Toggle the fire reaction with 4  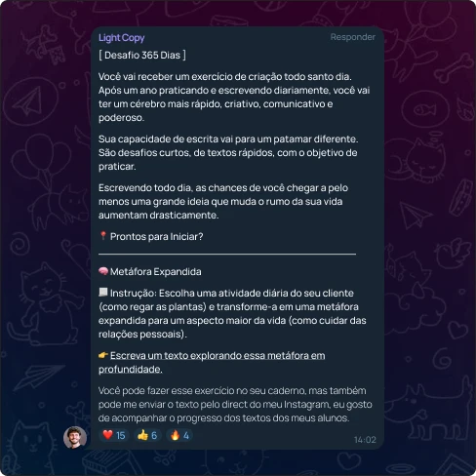point(179,435)
